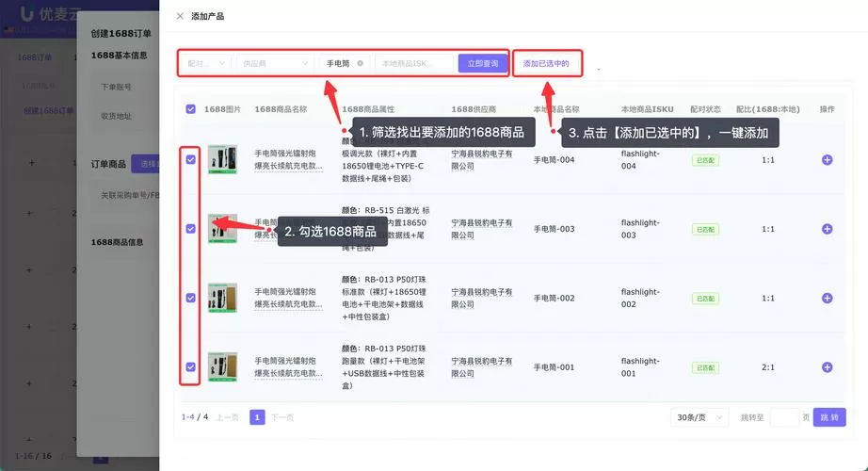Go to page 1 in pagination
Viewport: 868px width, 471px height.
(257, 417)
